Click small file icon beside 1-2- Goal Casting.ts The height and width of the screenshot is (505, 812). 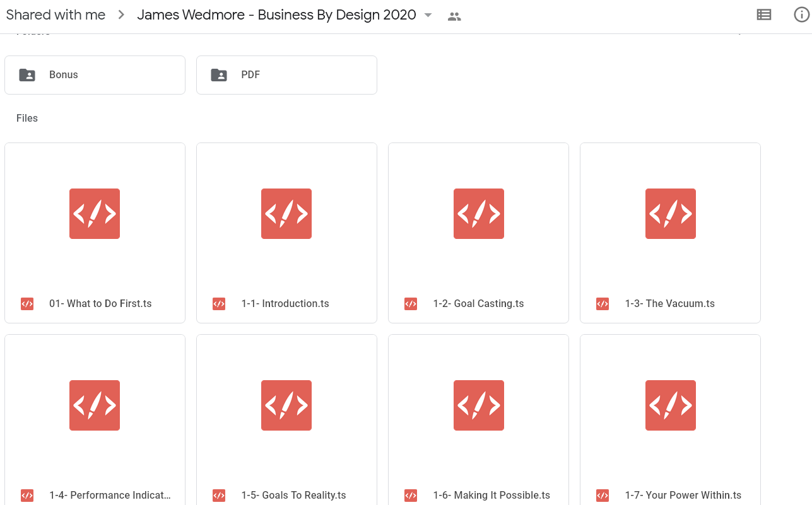(411, 304)
